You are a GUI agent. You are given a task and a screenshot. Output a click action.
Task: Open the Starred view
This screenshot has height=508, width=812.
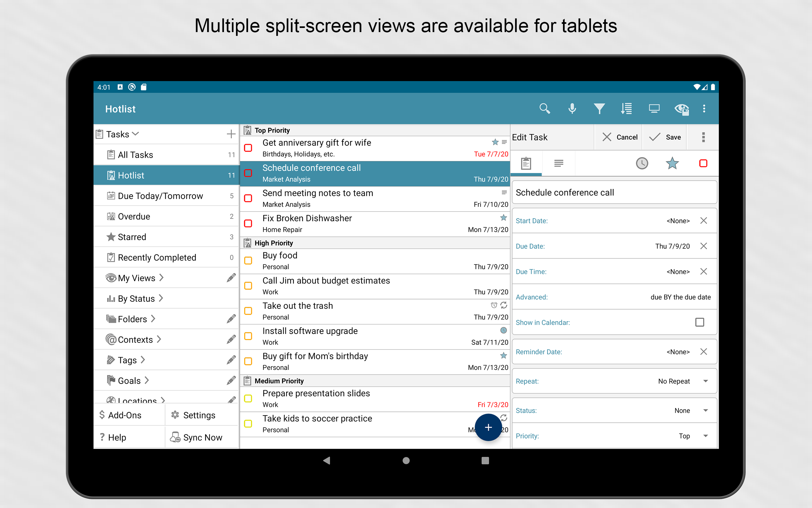tap(167, 237)
